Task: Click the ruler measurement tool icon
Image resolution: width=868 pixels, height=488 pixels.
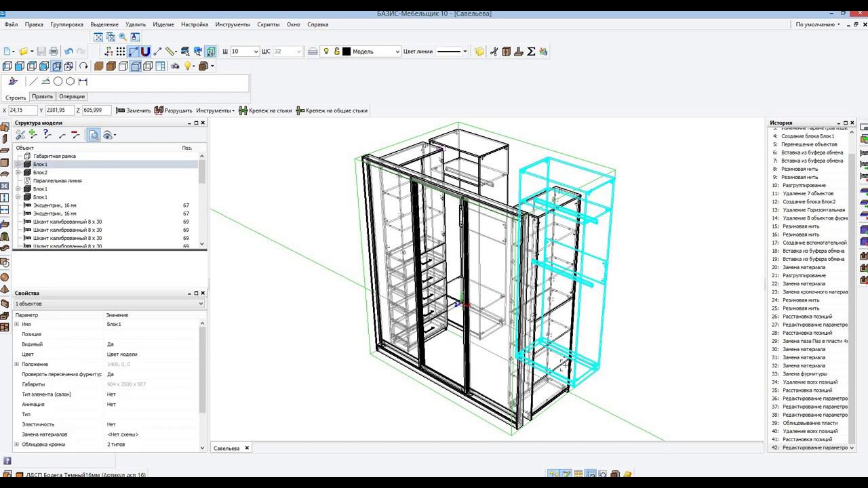Action: (x=170, y=52)
